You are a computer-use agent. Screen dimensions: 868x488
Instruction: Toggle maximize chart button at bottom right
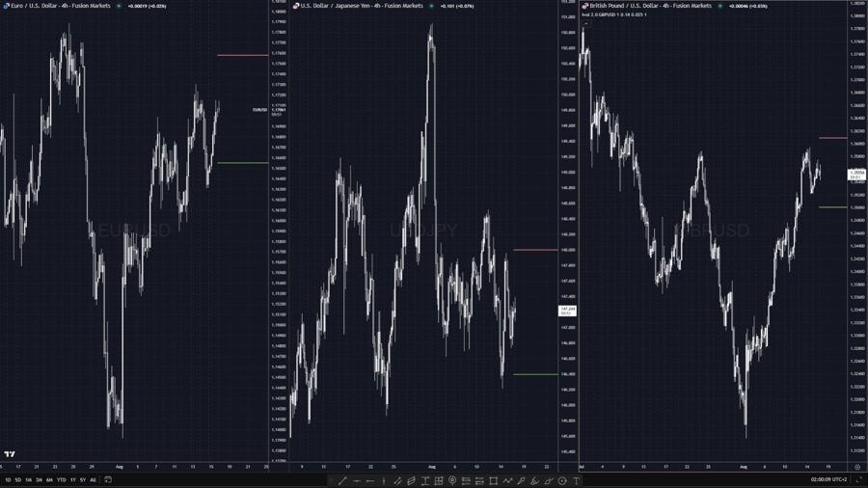point(858,479)
